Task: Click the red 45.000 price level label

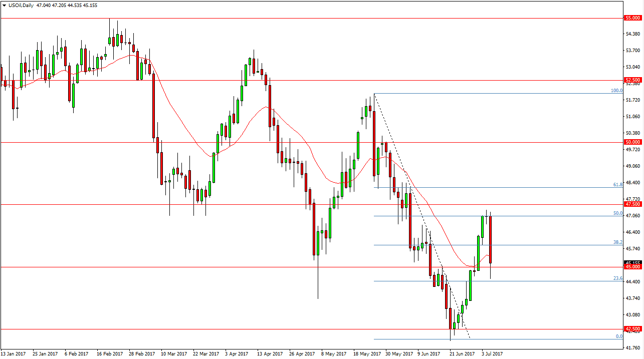Action: [x=633, y=267]
